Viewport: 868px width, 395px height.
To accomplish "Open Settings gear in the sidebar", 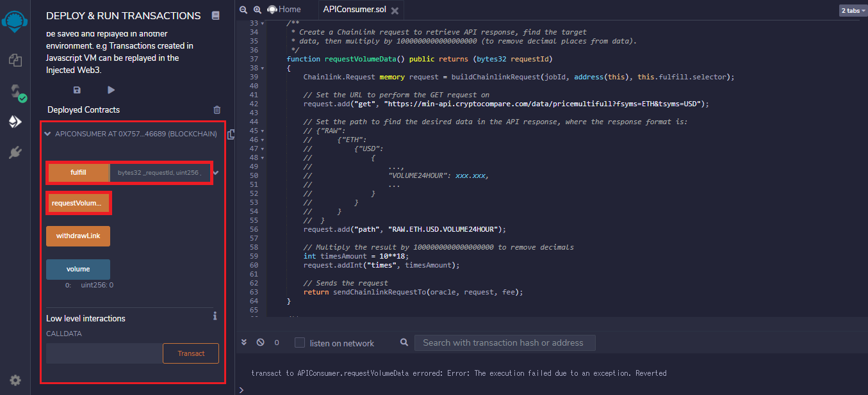I will (x=15, y=380).
